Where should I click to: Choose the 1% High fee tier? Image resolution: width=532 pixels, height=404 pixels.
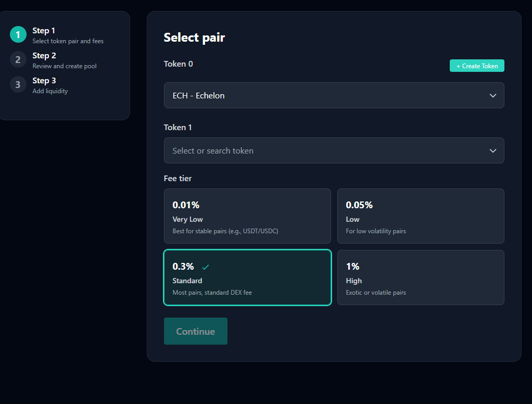click(x=421, y=277)
